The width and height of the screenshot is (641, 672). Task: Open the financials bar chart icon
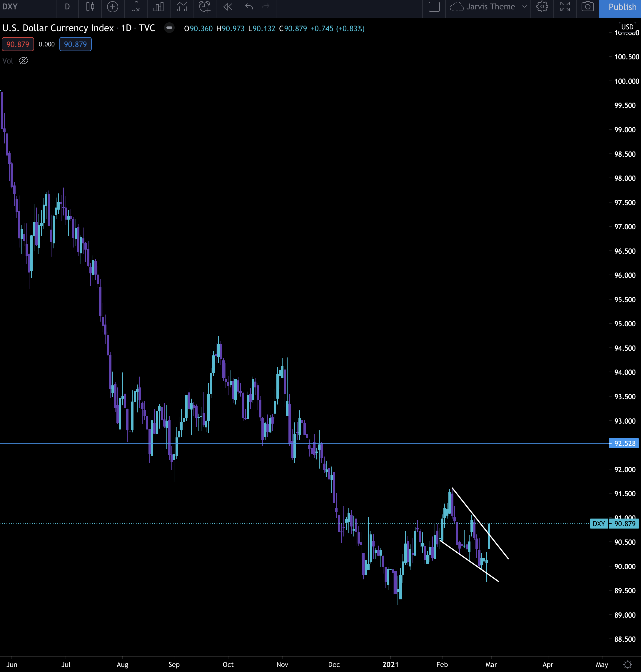coord(158,7)
